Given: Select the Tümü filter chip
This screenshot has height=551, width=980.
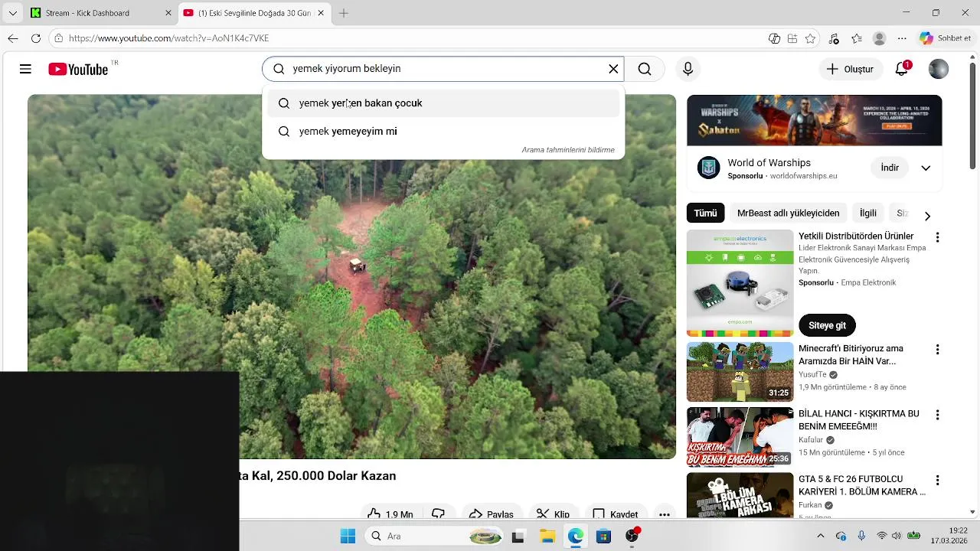Looking at the screenshot, I should pyautogui.click(x=705, y=214).
